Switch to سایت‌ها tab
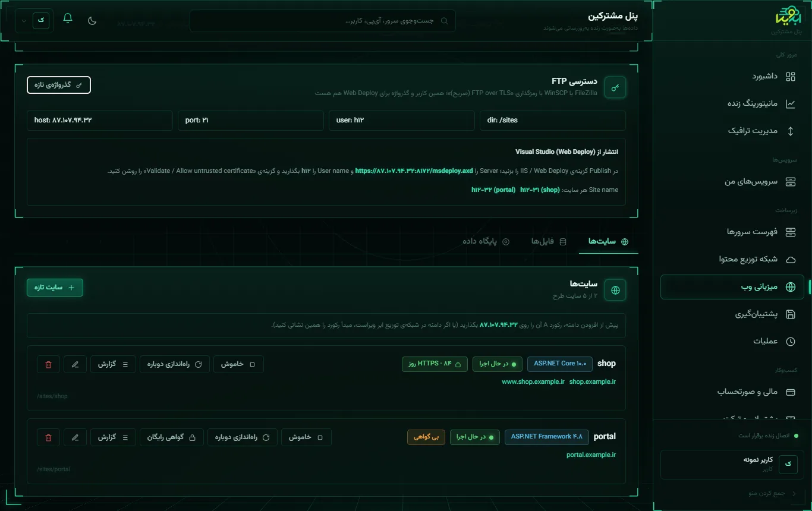Image resolution: width=812 pixels, height=511 pixels. (x=609, y=241)
